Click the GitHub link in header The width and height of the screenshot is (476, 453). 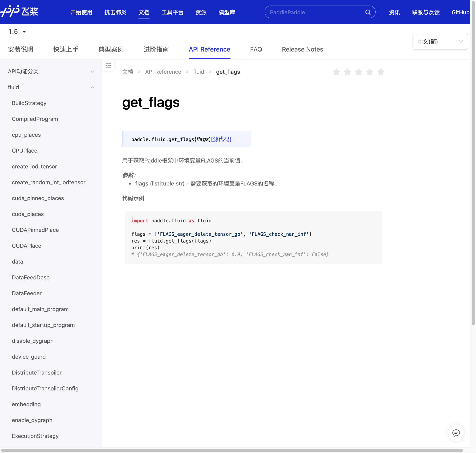(460, 12)
